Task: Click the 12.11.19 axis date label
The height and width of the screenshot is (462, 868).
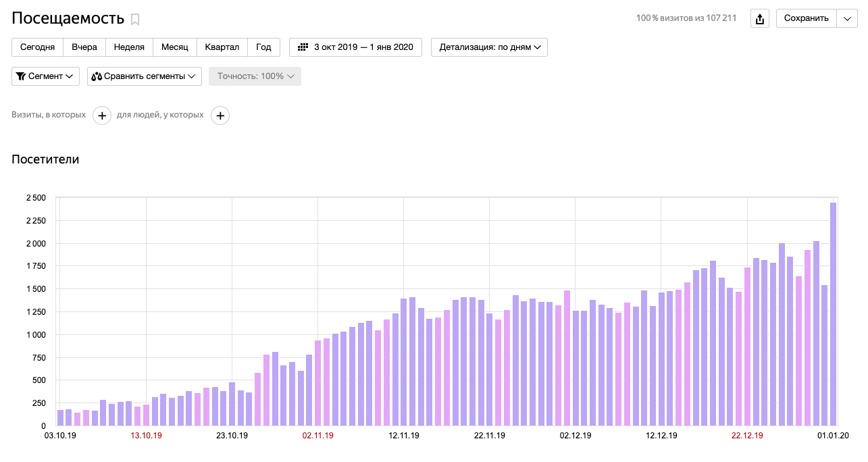Action: coord(403,436)
